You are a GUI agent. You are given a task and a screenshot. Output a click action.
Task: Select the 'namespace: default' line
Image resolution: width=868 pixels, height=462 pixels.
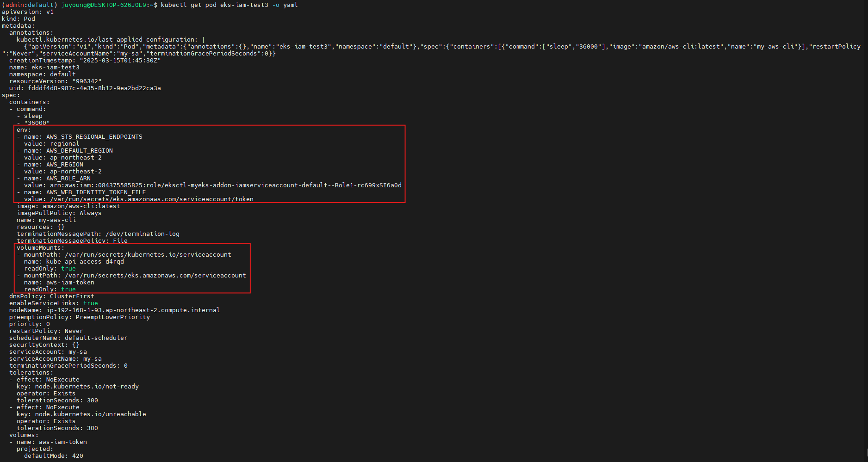(43, 74)
